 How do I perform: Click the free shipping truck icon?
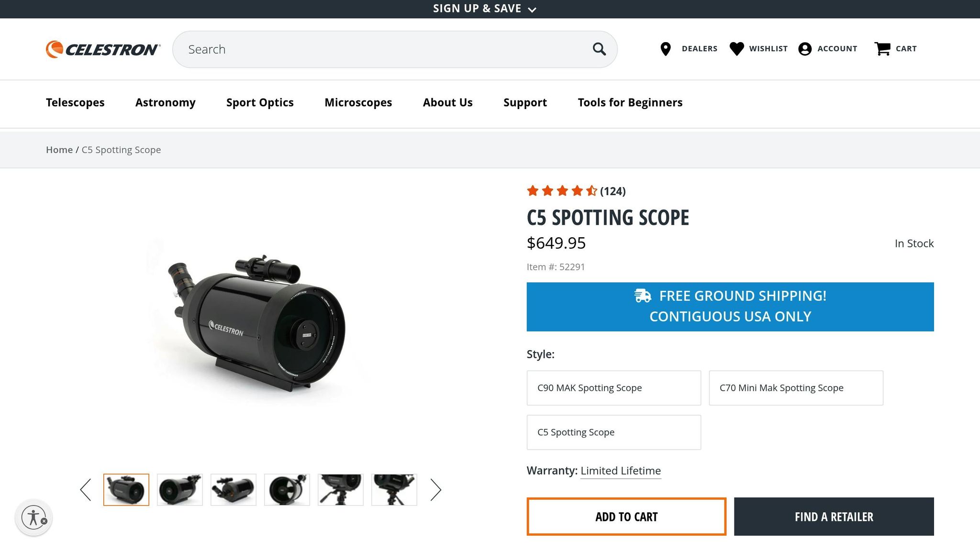[x=642, y=295]
